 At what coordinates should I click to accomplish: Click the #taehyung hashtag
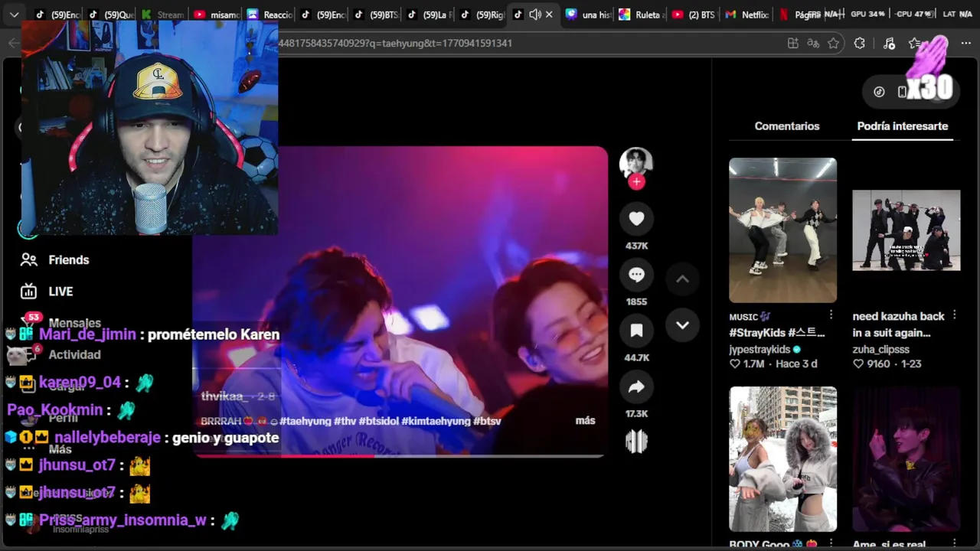(305, 421)
